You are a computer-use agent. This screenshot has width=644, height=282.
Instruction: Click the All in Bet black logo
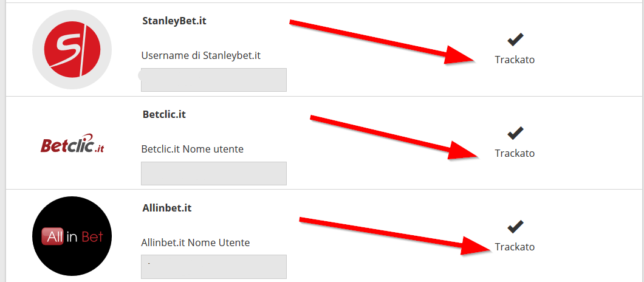click(x=72, y=236)
